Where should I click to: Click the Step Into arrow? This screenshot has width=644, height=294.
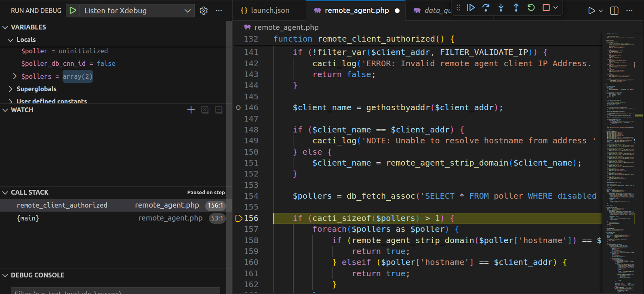pyautogui.click(x=501, y=8)
